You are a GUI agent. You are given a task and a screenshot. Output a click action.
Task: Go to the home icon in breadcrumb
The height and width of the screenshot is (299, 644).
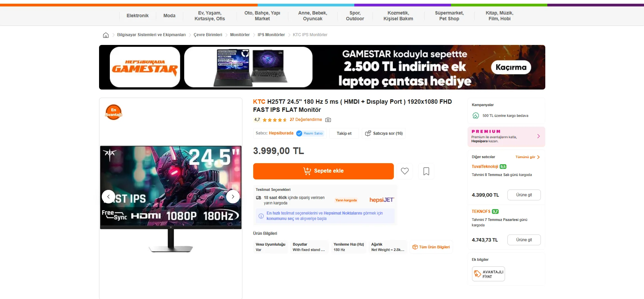[x=106, y=35]
